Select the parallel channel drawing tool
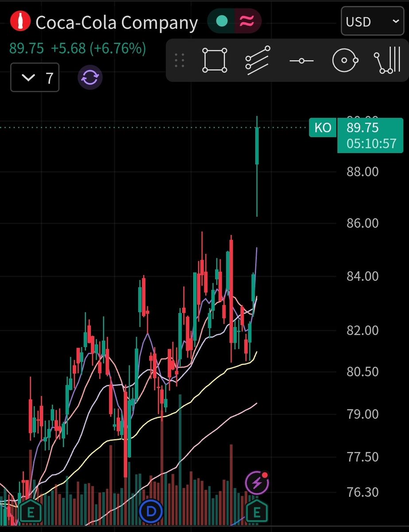 [257, 60]
